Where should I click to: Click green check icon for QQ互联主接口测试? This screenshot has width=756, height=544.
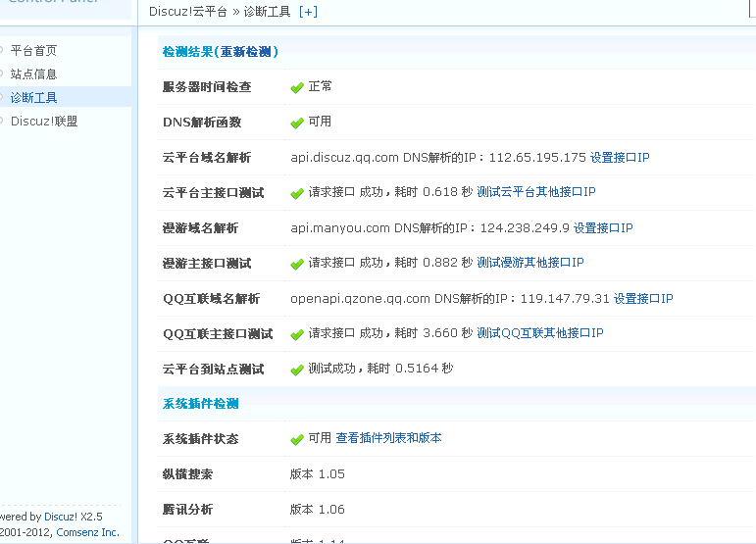click(297, 334)
